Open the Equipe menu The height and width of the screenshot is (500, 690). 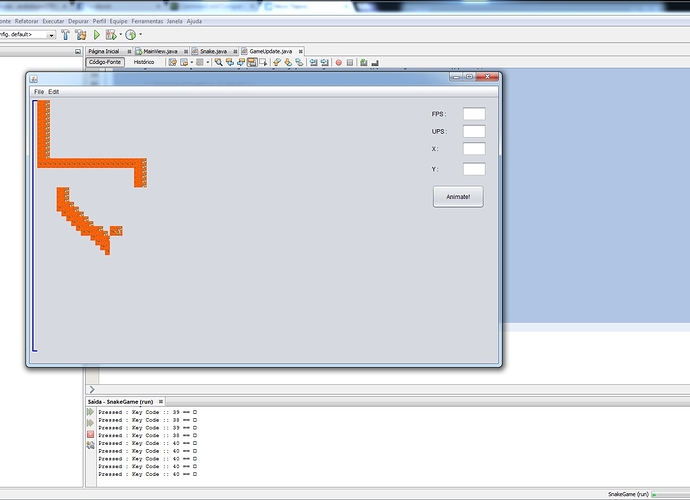click(x=118, y=21)
